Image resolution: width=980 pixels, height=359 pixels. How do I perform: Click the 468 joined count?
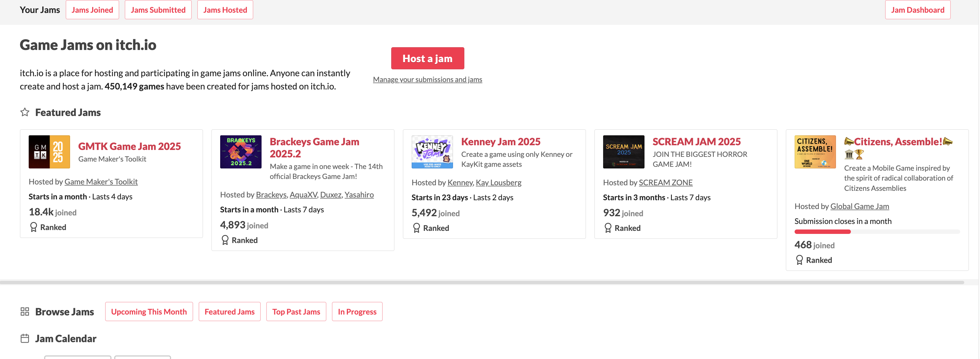coord(814,245)
